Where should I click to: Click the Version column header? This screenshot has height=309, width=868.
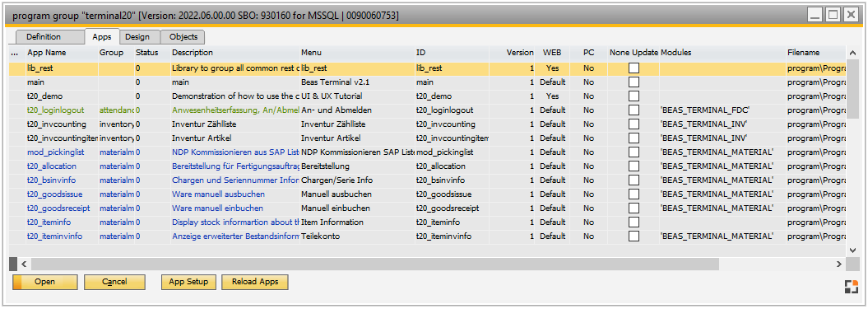tap(520, 53)
